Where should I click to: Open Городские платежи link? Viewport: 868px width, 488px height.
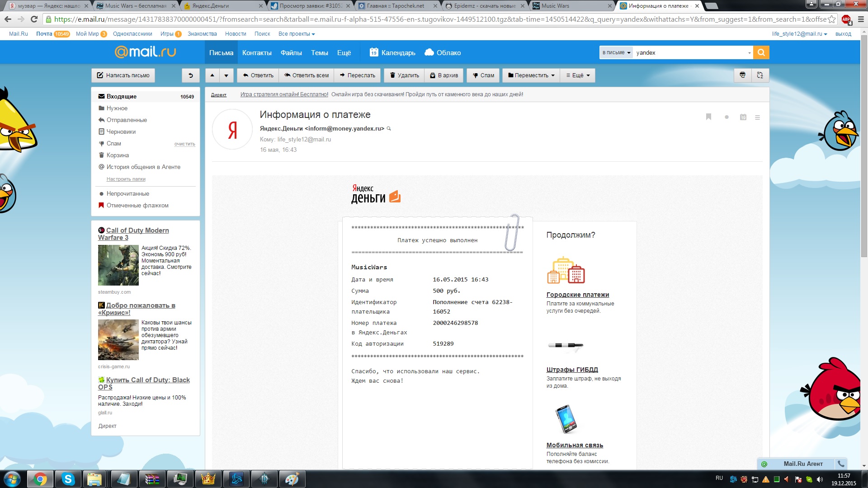click(577, 295)
